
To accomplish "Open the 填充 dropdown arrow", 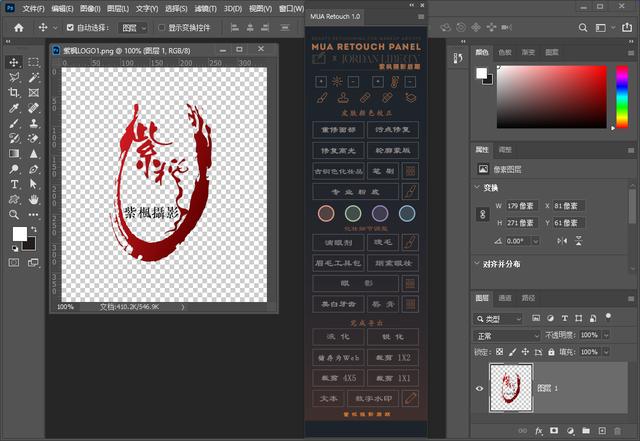I will (x=606, y=352).
